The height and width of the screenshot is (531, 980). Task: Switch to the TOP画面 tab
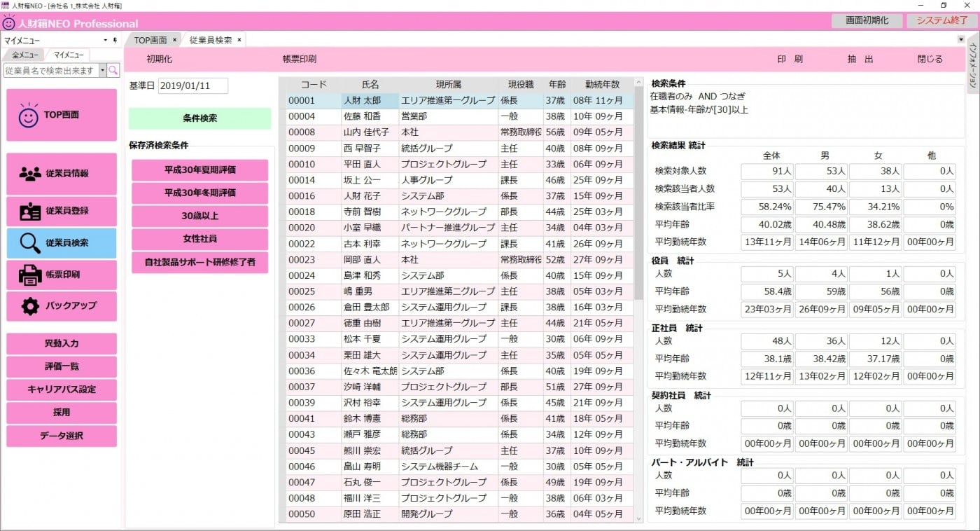150,40
